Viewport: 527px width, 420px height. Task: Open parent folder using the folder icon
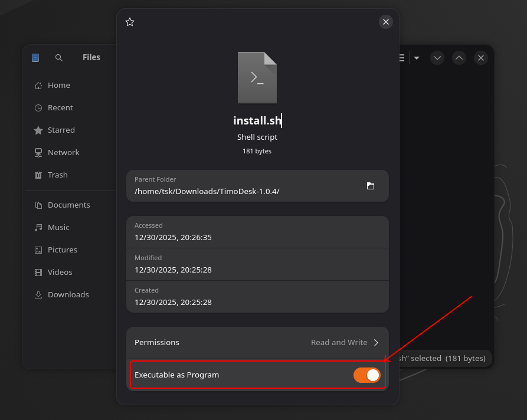371,186
